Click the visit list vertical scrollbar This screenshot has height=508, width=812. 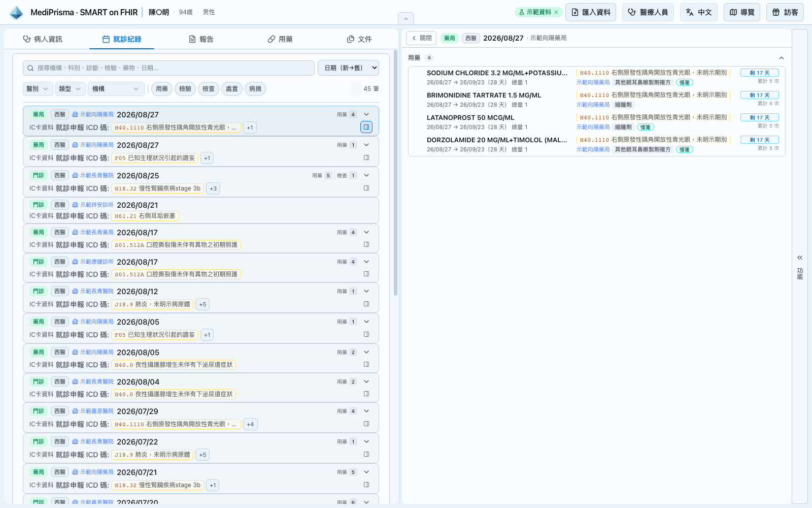click(395, 173)
